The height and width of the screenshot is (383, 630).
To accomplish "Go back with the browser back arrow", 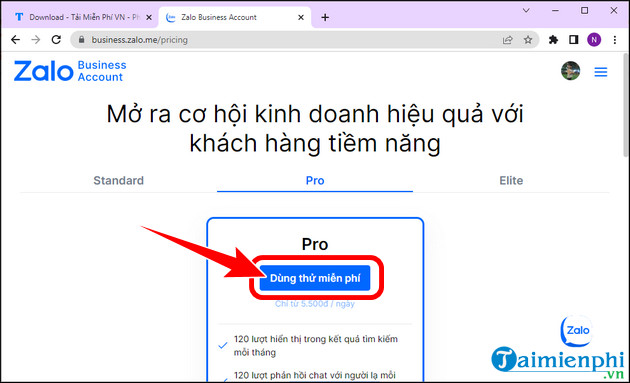I will pyautogui.click(x=15, y=40).
